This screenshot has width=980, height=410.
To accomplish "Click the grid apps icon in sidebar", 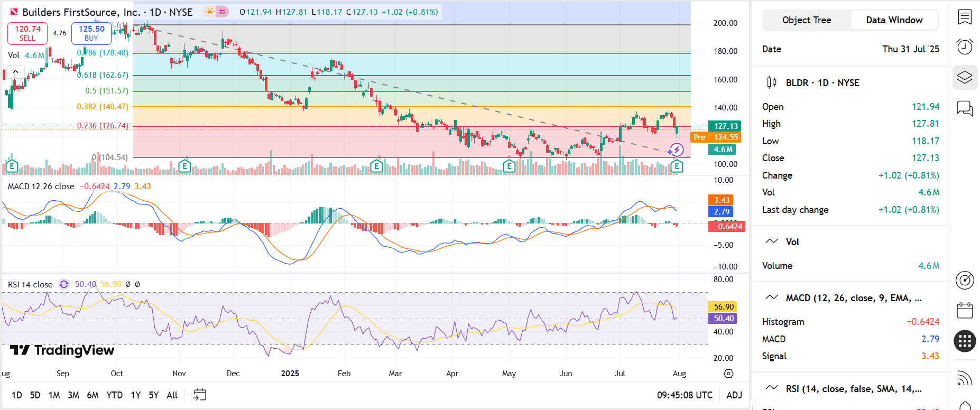I will point(965,341).
